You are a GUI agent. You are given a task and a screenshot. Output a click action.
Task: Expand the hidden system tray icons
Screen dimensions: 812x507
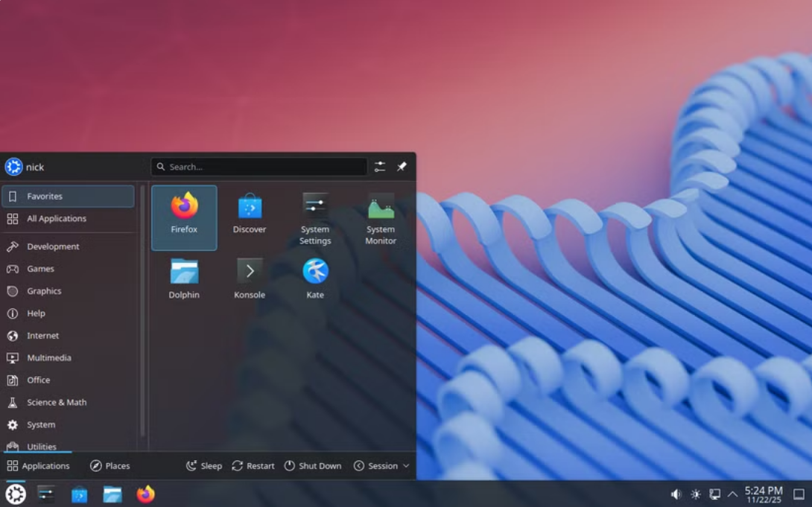pos(731,494)
